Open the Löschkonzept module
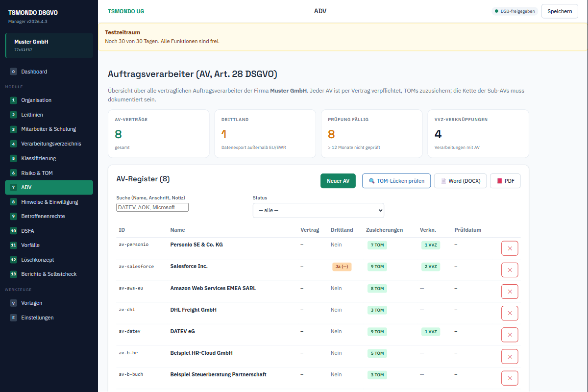 [49, 260]
